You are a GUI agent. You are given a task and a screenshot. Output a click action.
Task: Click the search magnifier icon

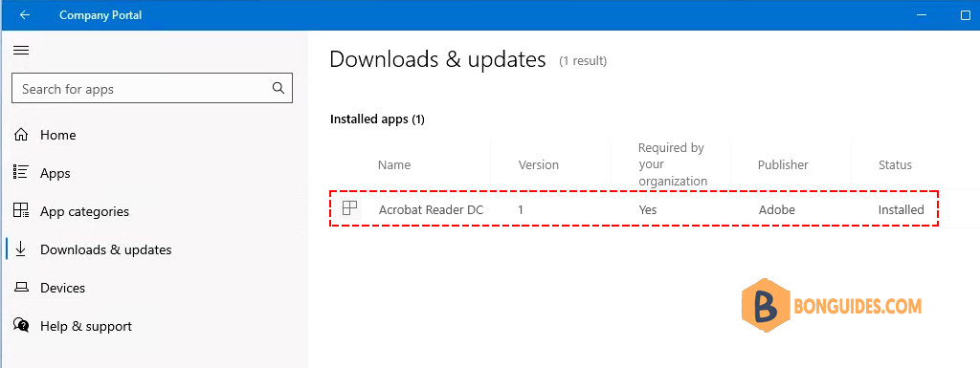(x=278, y=88)
